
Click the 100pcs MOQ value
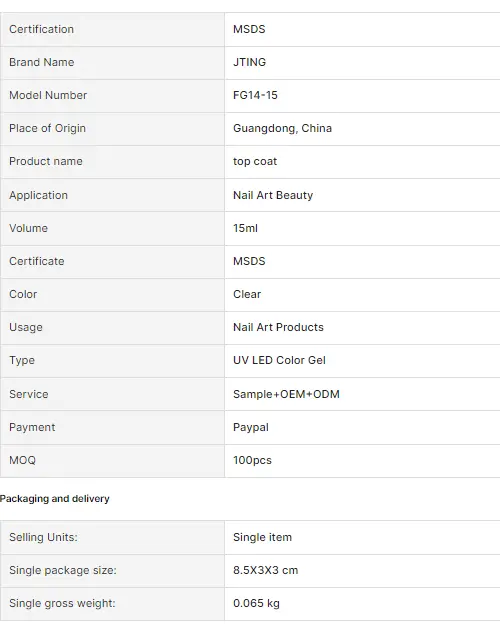pyautogui.click(x=252, y=460)
